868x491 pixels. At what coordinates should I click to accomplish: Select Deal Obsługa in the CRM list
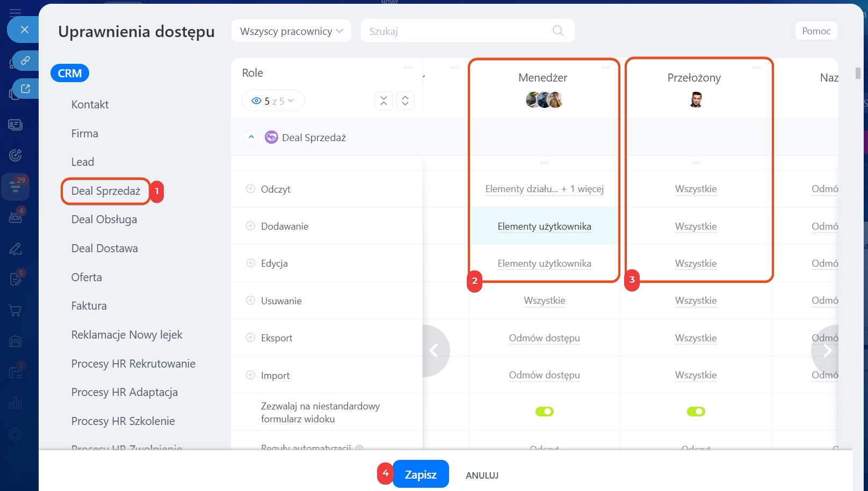coord(104,219)
